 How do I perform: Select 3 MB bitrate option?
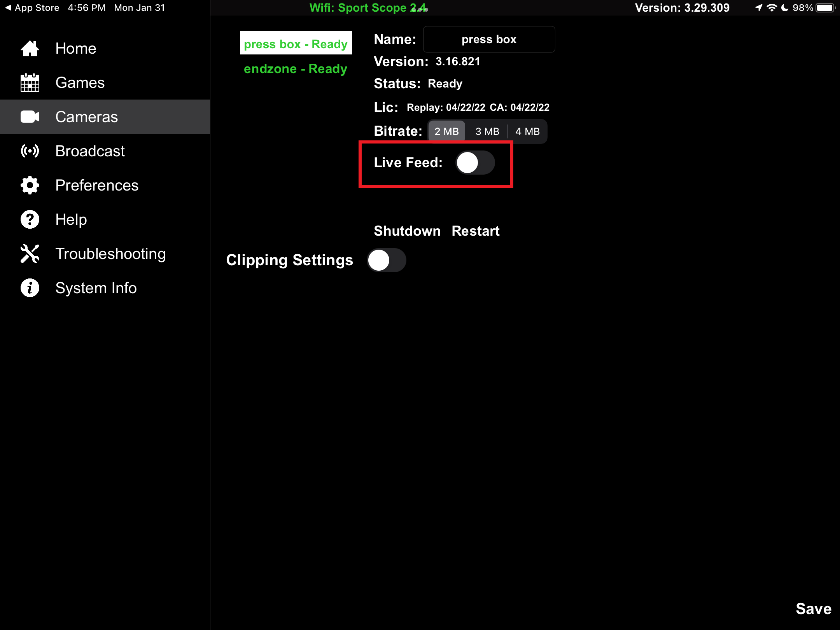pyautogui.click(x=487, y=131)
